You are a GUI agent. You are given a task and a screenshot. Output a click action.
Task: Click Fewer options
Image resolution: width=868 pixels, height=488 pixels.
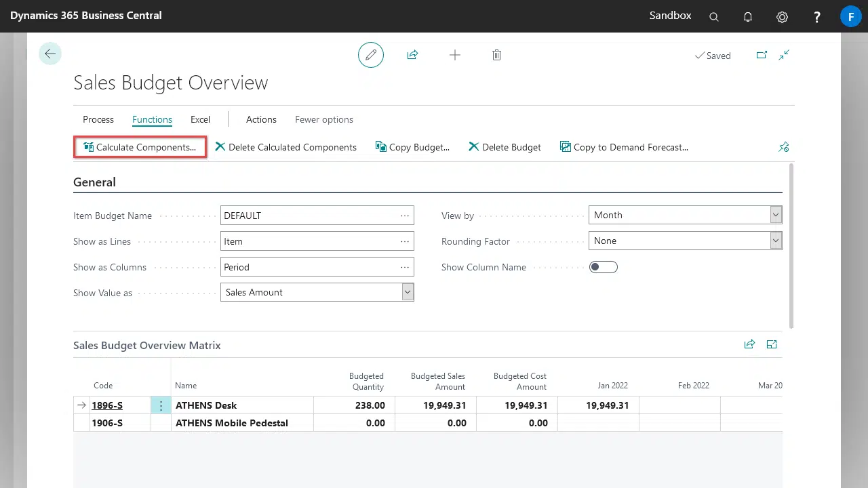click(324, 119)
